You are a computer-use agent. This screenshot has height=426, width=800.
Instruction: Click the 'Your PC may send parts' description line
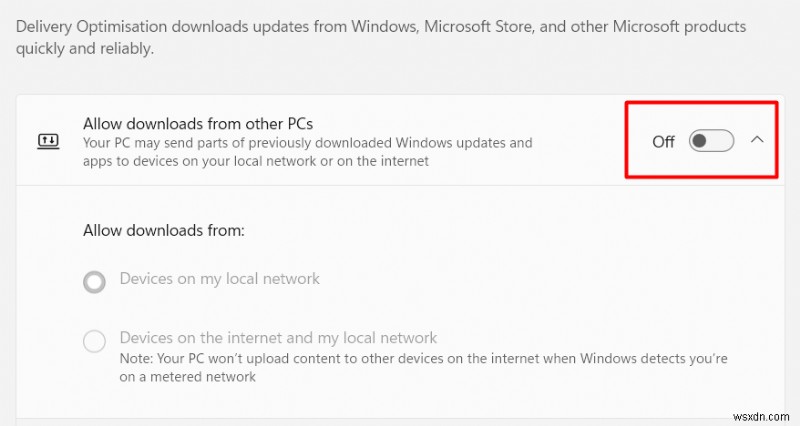(x=307, y=143)
